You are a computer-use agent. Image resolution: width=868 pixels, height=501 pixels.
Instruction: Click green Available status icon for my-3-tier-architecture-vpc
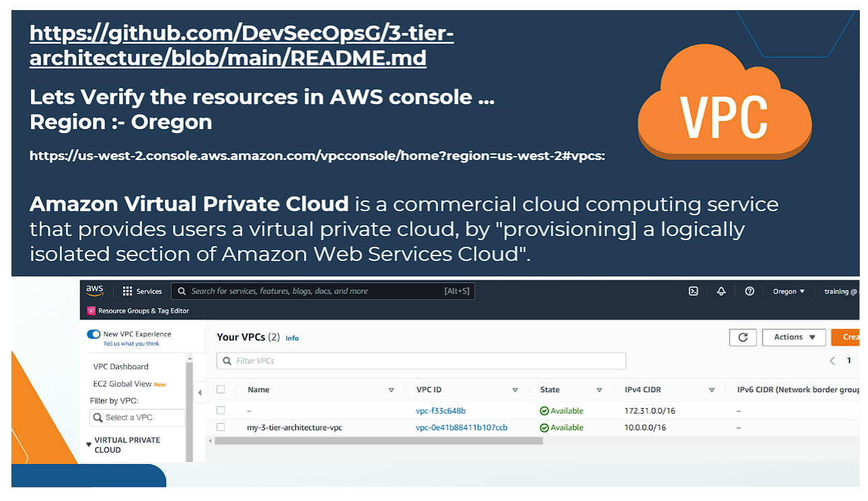point(544,428)
